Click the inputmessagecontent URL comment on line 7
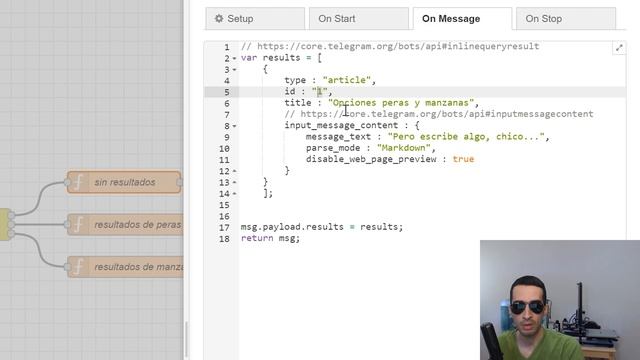 tap(439, 114)
